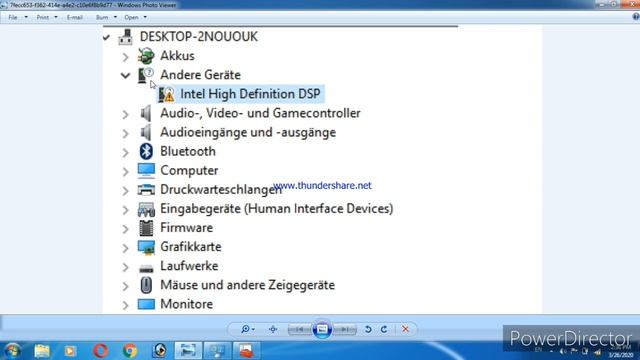Click the mouse icon beside Mäuse und andere Zeigegeräte
The width and height of the screenshot is (640, 360).
146,285
